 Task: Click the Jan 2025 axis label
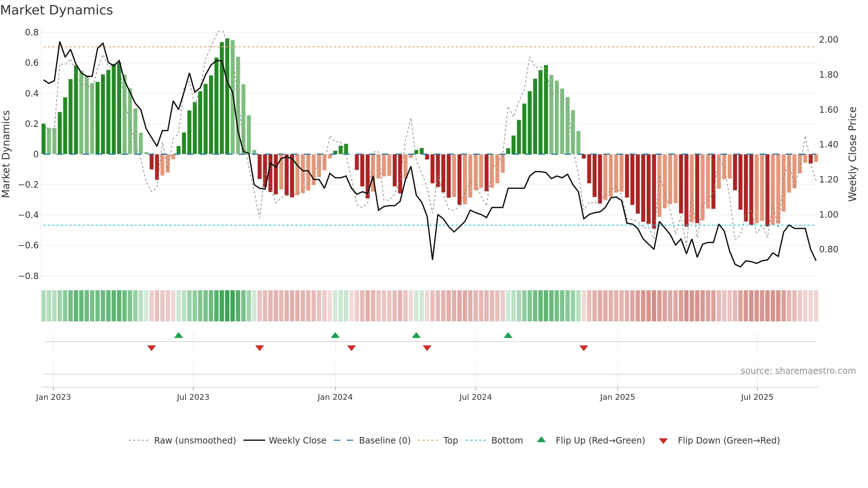(x=618, y=397)
